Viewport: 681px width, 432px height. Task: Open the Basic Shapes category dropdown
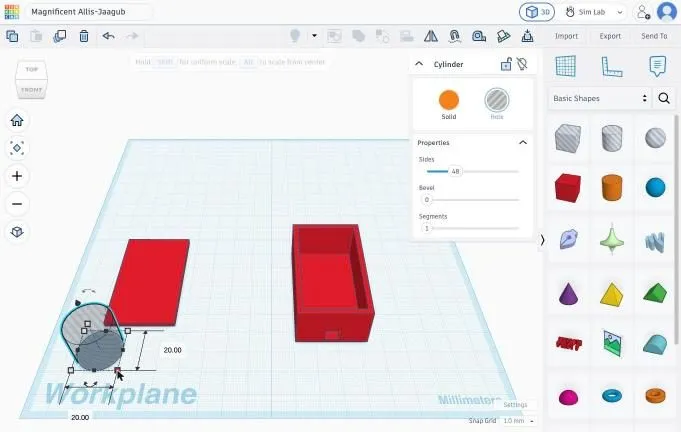click(600, 99)
